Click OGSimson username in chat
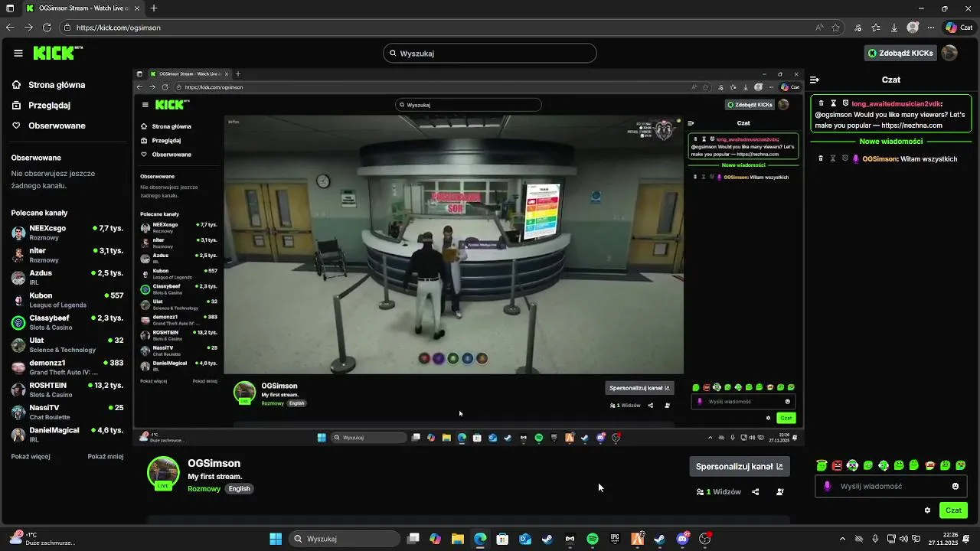Viewport: 980px width, 551px height. (x=879, y=159)
